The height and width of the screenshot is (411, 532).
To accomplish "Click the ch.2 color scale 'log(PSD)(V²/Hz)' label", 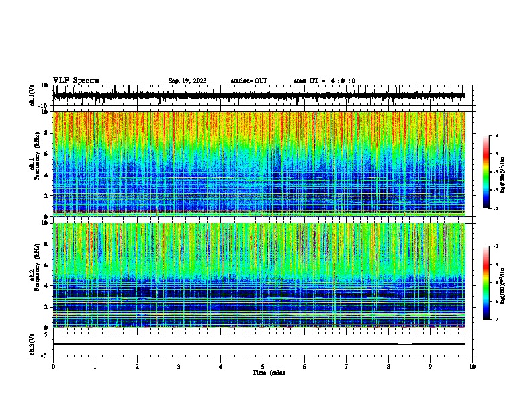I will tap(503, 285).
